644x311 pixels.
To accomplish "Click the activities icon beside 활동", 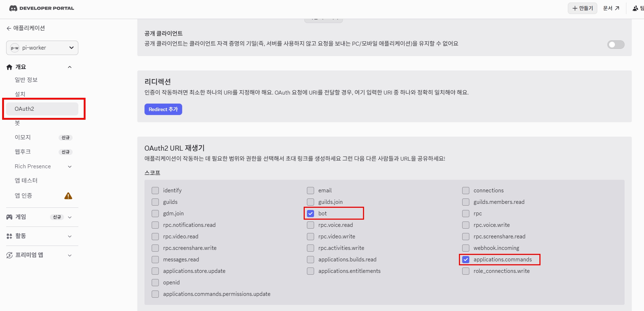I will pos(9,236).
